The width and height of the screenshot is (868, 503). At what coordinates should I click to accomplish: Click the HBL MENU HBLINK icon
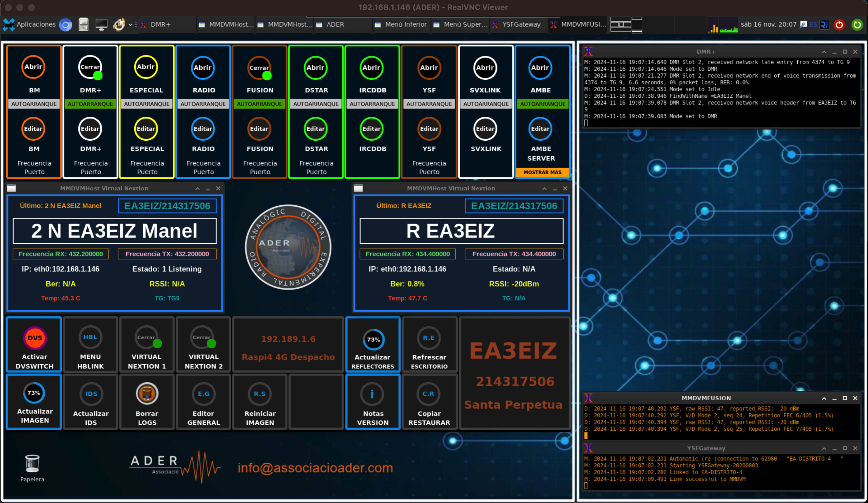90,338
